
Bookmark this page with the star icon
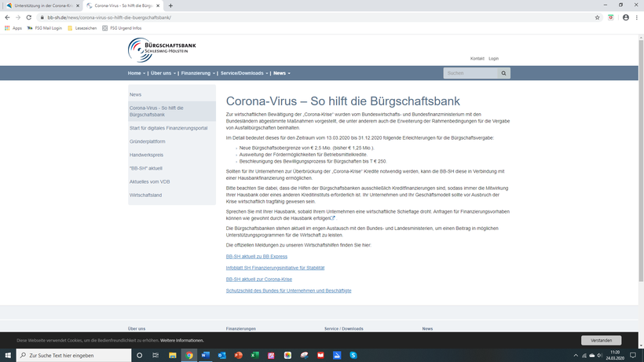pyautogui.click(x=597, y=17)
